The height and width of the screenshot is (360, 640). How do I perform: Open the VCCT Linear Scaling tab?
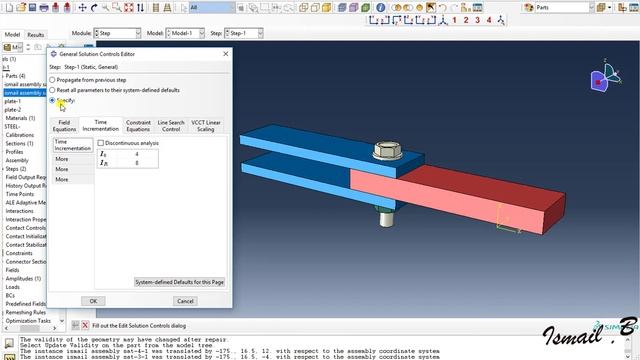206,126
